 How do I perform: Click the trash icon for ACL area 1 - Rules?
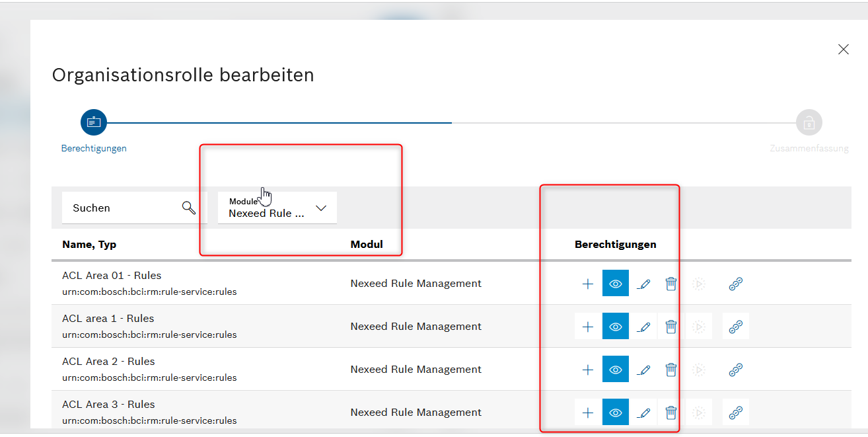click(670, 326)
